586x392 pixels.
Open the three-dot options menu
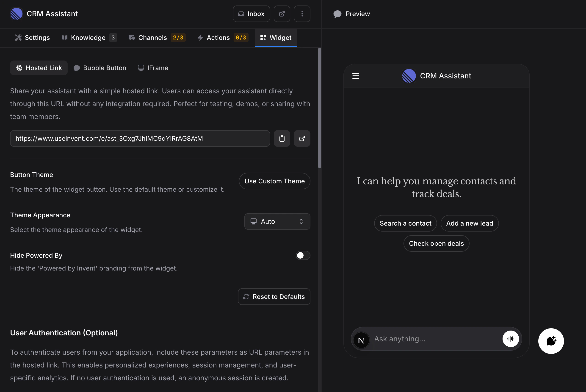(x=302, y=14)
